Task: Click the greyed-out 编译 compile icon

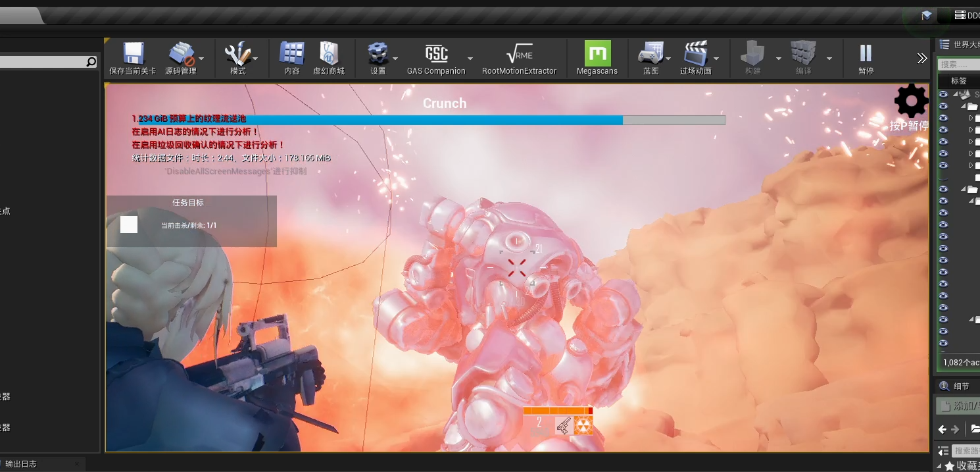Action: 803,53
